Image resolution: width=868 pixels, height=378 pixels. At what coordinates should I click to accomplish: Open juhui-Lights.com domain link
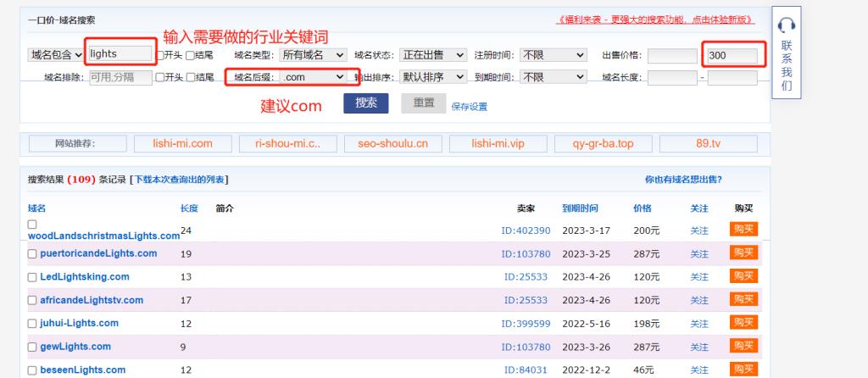pyautogui.click(x=79, y=323)
